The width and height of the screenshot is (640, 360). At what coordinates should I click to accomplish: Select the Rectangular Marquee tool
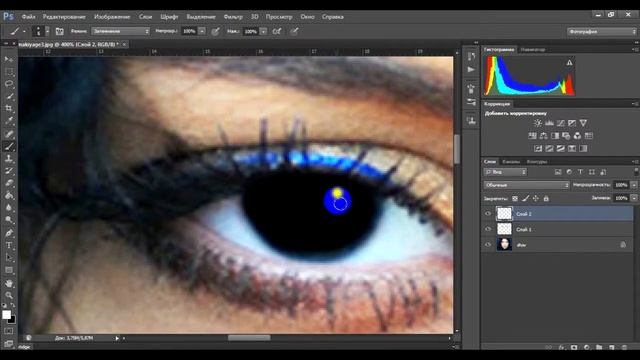pyautogui.click(x=9, y=72)
